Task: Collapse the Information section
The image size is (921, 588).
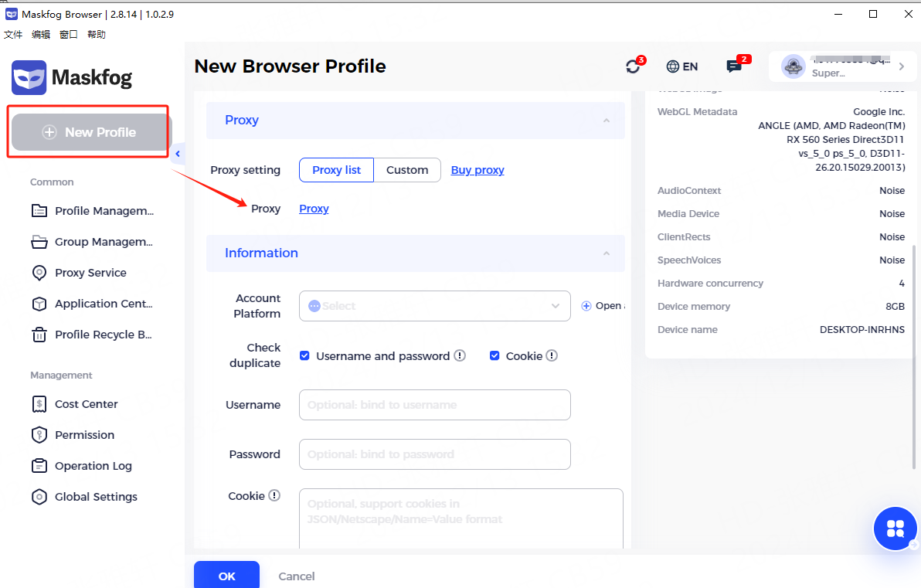Action: click(x=607, y=253)
